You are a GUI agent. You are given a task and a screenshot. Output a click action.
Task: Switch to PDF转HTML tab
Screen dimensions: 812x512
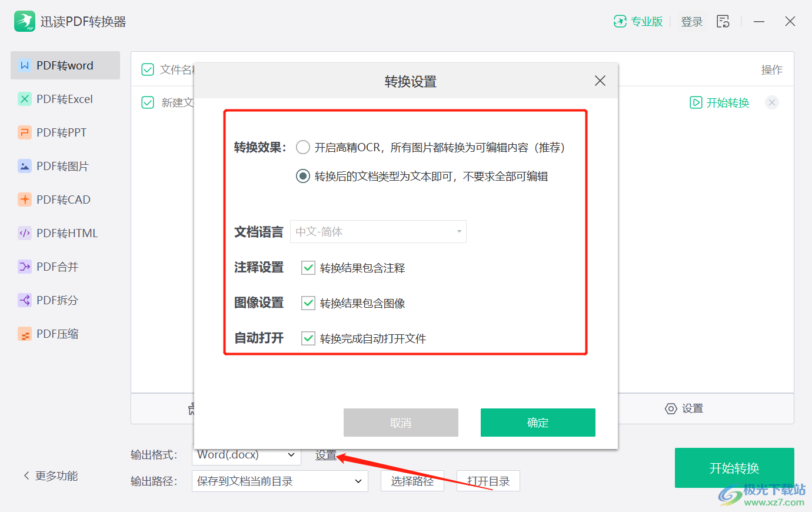65,233
